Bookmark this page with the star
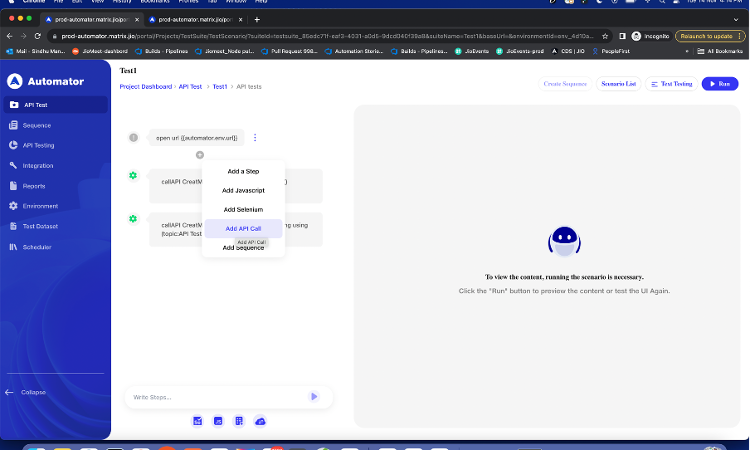 605,36
